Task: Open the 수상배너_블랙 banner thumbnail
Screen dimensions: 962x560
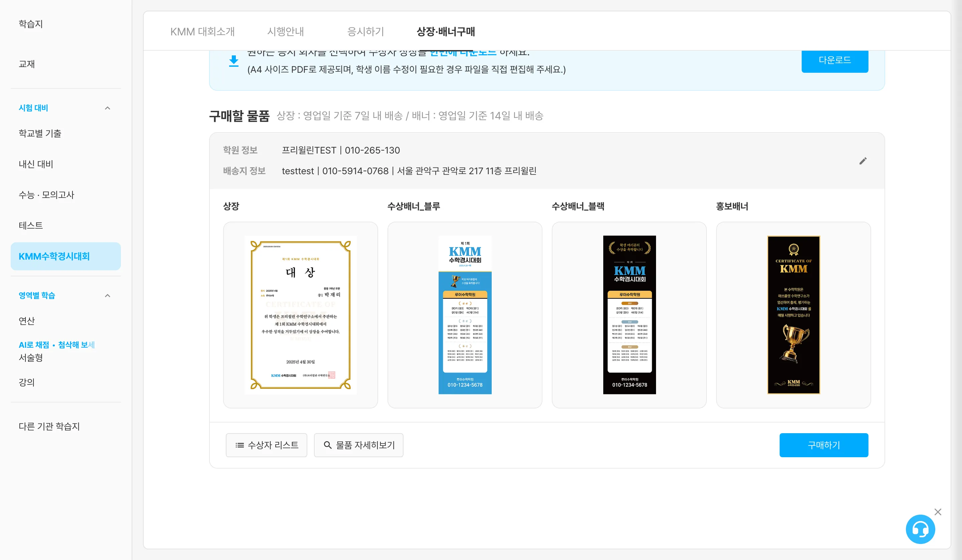Action: 629,315
